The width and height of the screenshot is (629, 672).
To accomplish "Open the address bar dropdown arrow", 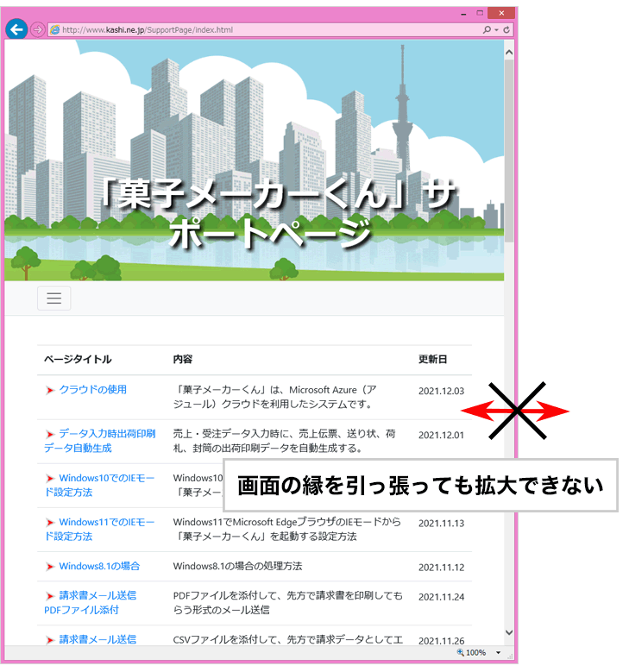I will pyautogui.click(x=496, y=30).
